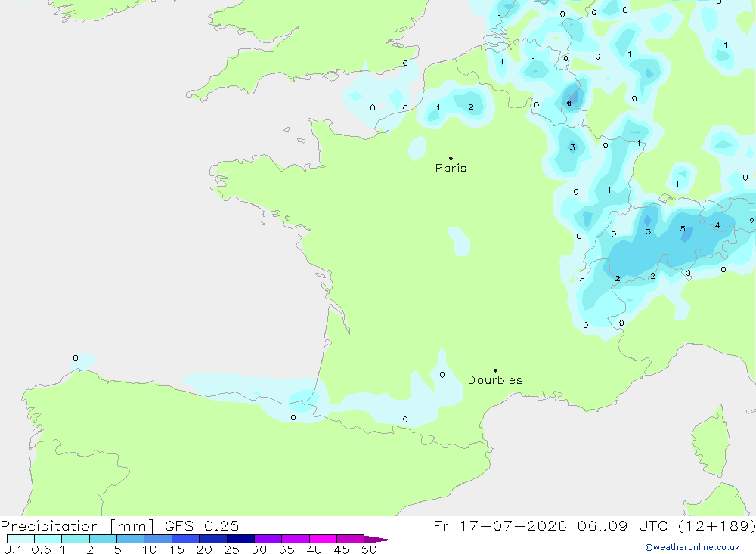Click the "(12+189)" forecast run text
Viewport: 756px width, 554px height.
[717, 525]
